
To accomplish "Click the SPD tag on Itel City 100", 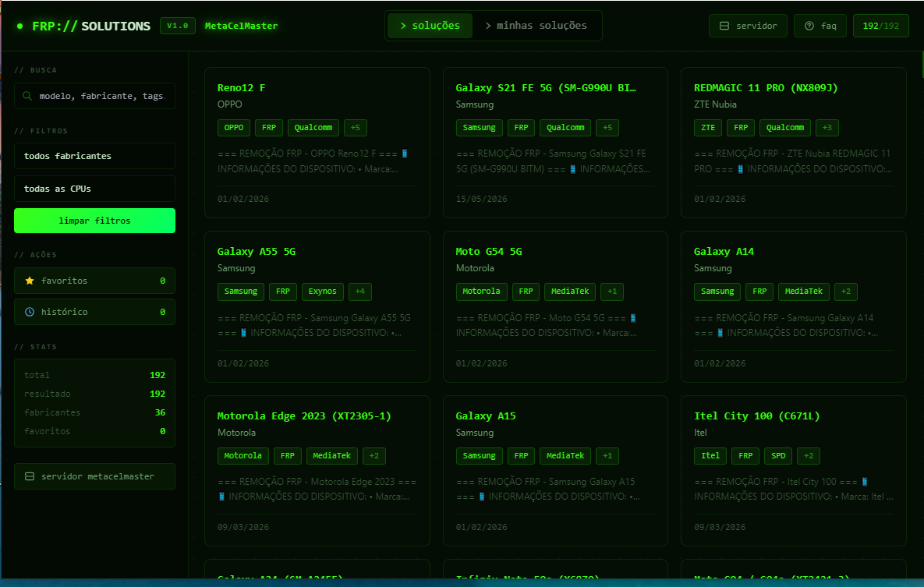I will pyautogui.click(x=778, y=455).
